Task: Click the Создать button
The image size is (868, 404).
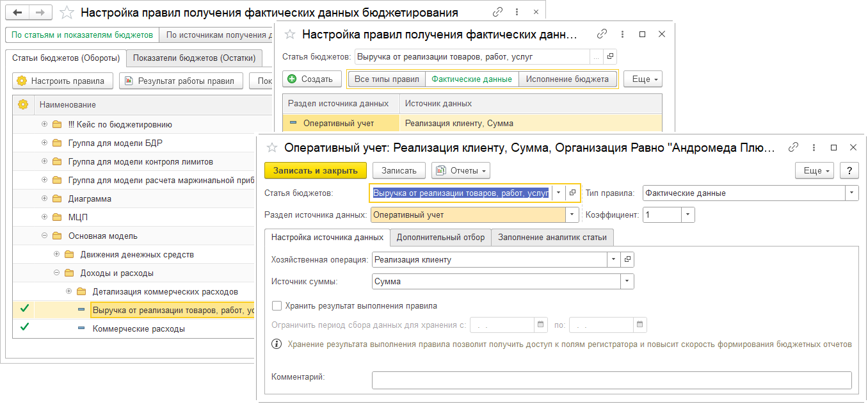Action: point(311,79)
